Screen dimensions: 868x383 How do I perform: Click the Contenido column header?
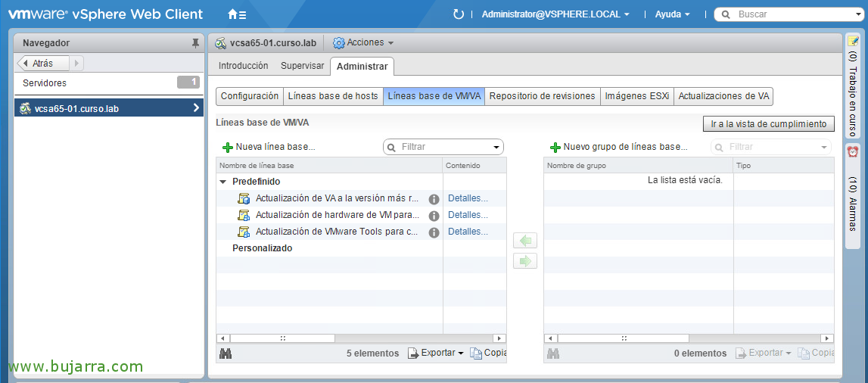(474, 166)
